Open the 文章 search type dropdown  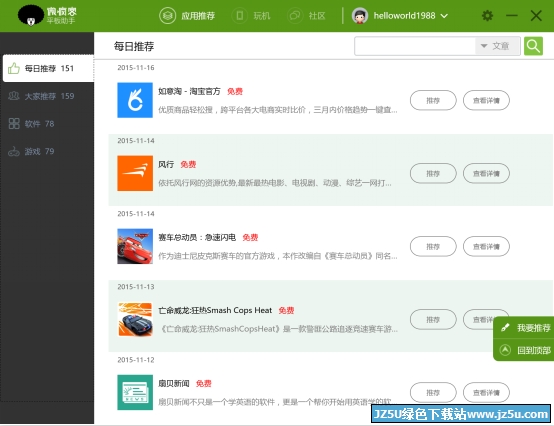(497, 46)
